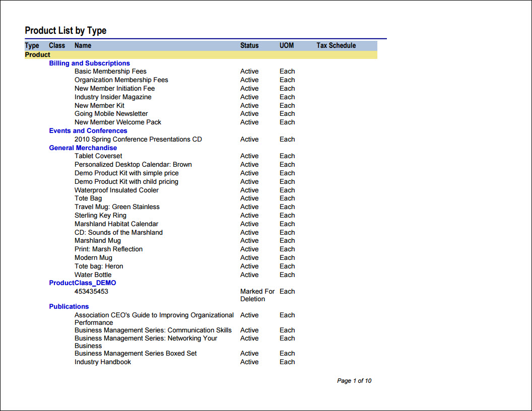Image resolution: width=532 pixels, height=411 pixels.
Task: Select the Basic Membership Fees row
Action: (184, 71)
